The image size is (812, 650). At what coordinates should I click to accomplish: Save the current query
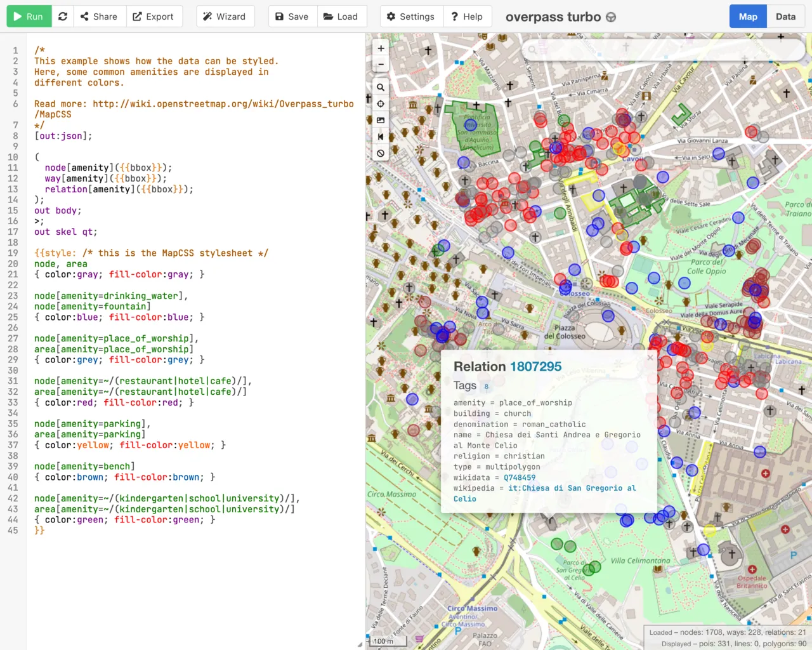pos(292,17)
